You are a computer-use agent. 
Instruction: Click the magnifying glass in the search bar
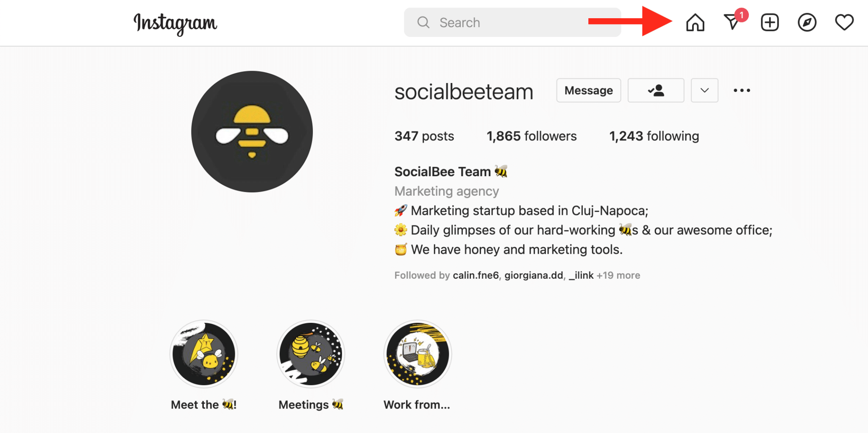pos(423,22)
